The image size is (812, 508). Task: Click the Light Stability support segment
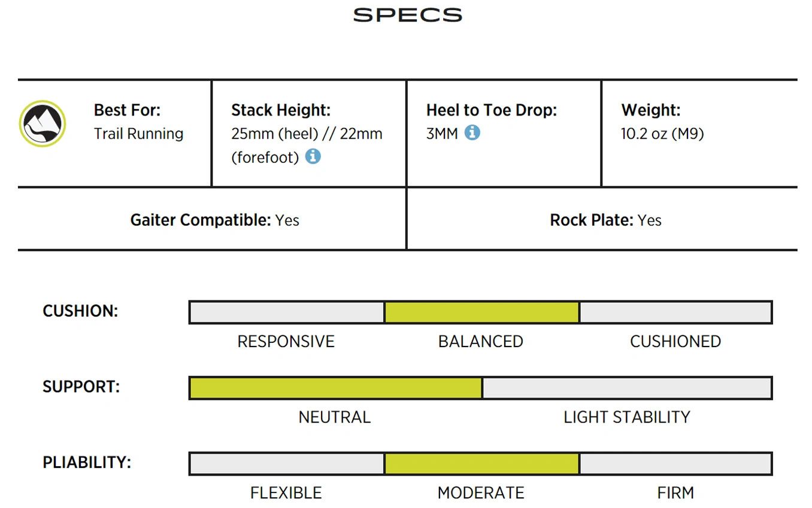627,388
